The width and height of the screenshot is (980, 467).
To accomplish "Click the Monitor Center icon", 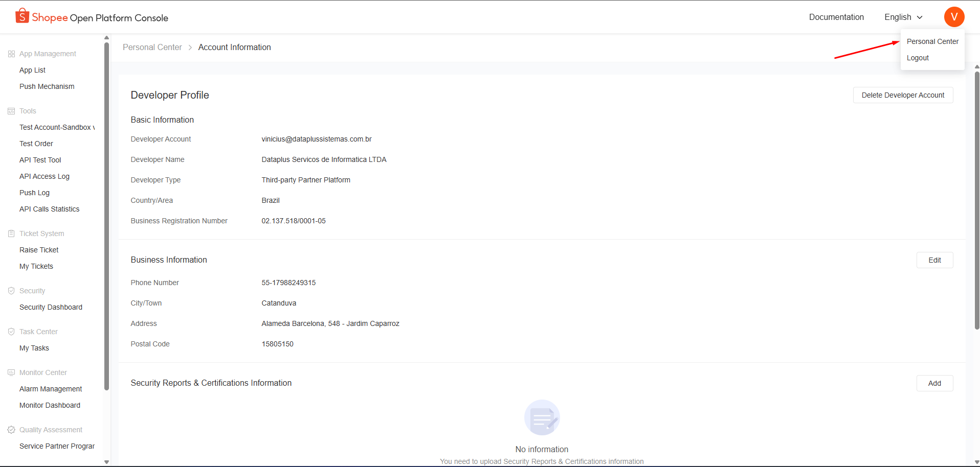I will [x=11, y=372].
